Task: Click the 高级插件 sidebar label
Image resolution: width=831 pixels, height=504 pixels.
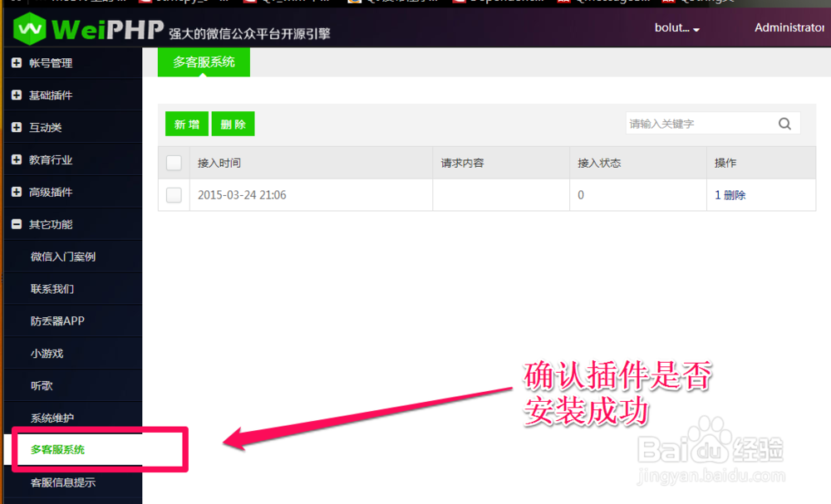Action: pyautogui.click(x=51, y=192)
